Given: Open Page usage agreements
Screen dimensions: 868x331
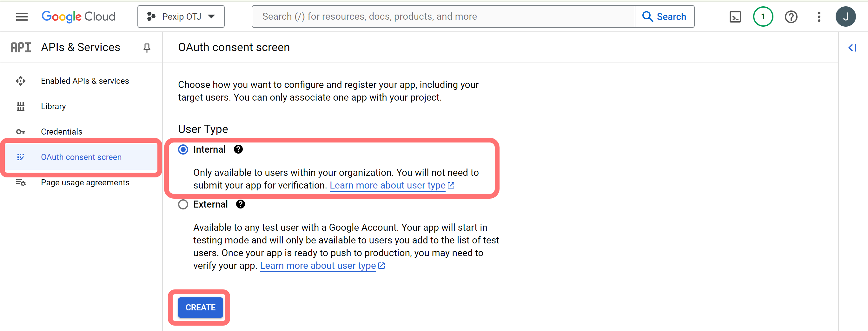Looking at the screenshot, I should click(x=85, y=182).
